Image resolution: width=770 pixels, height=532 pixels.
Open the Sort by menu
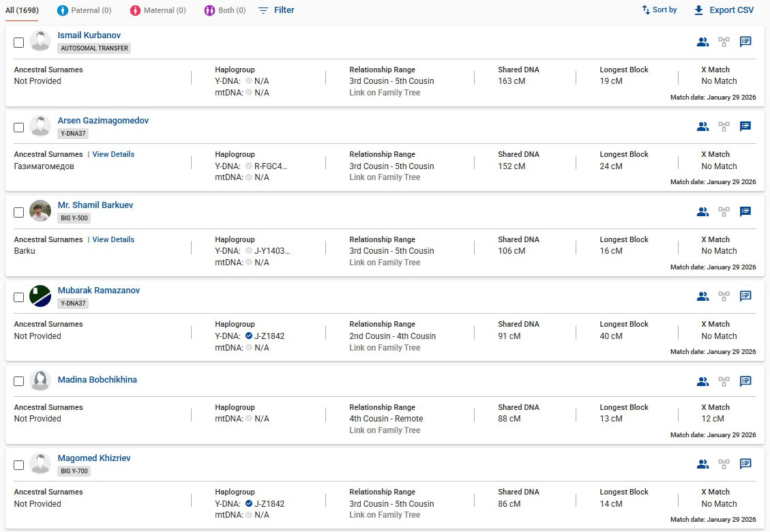pyautogui.click(x=659, y=10)
